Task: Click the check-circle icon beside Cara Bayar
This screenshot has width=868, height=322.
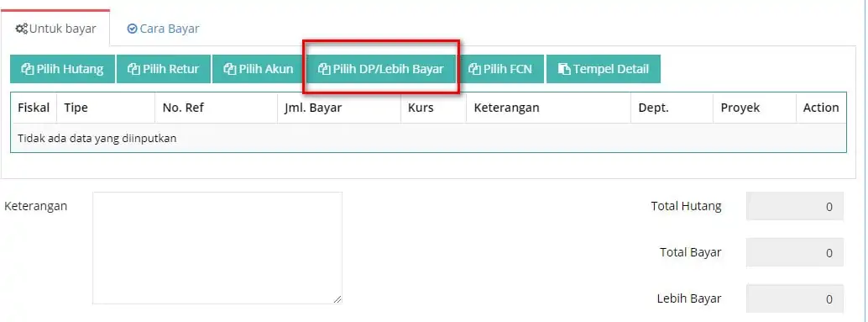Action: [x=132, y=29]
